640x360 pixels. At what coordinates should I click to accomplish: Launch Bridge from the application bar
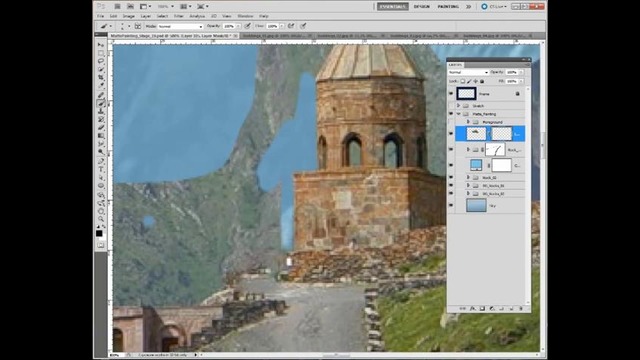[117, 7]
